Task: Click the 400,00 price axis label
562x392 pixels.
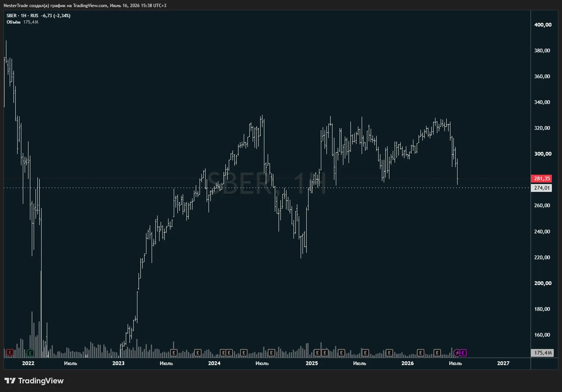Action: (x=543, y=25)
